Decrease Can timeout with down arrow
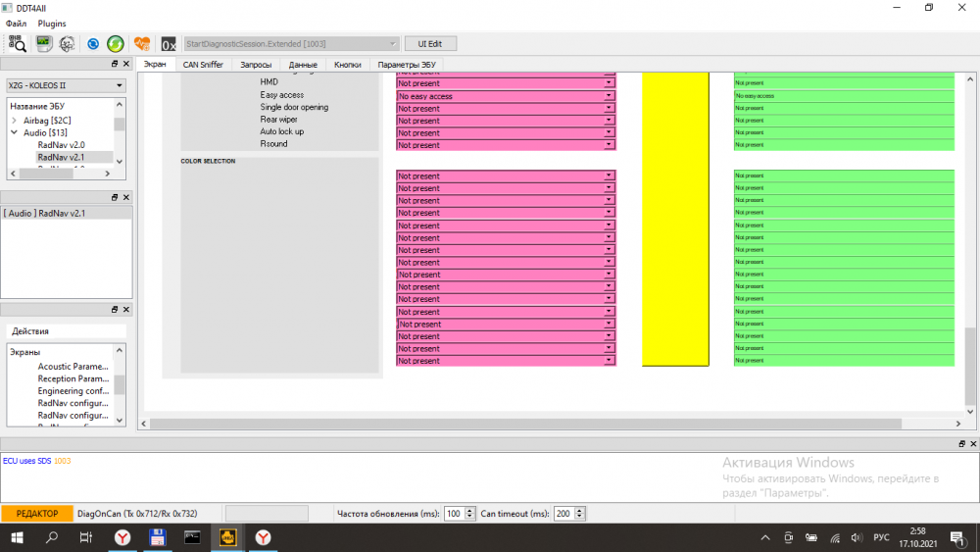Image resolution: width=980 pixels, height=552 pixels. pos(580,517)
